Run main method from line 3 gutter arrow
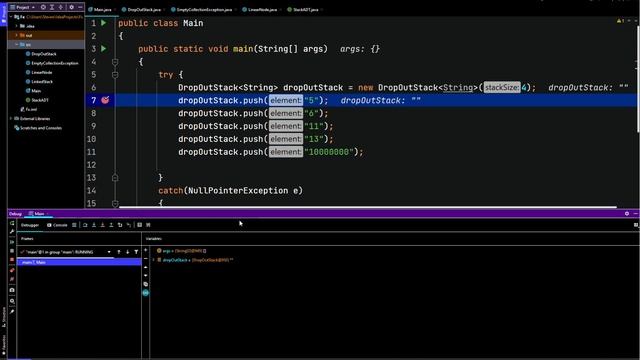 tap(104, 49)
